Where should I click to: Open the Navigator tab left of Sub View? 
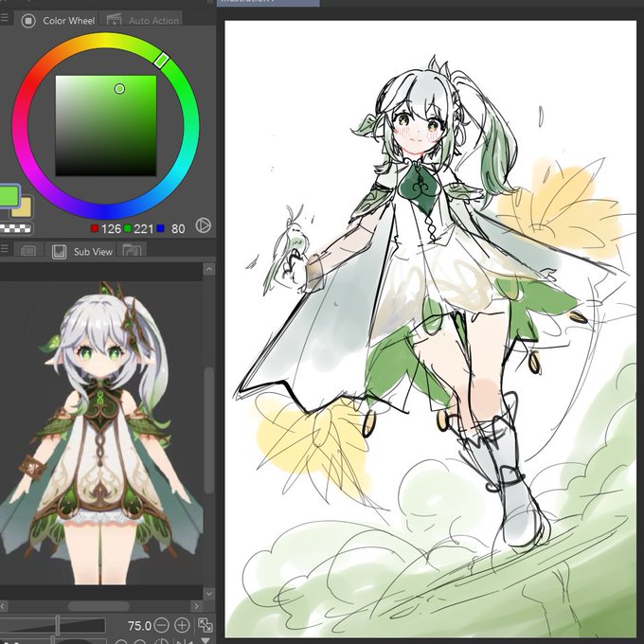coord(28,251)
